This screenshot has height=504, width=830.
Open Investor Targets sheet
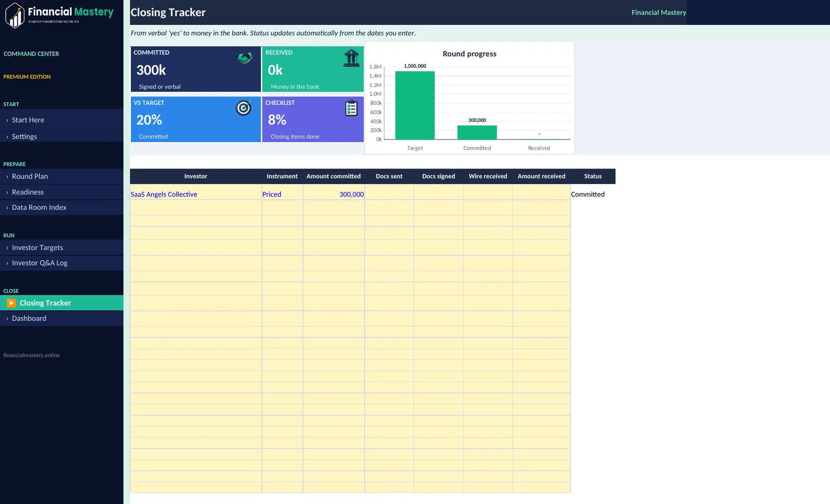coord(62,248)
